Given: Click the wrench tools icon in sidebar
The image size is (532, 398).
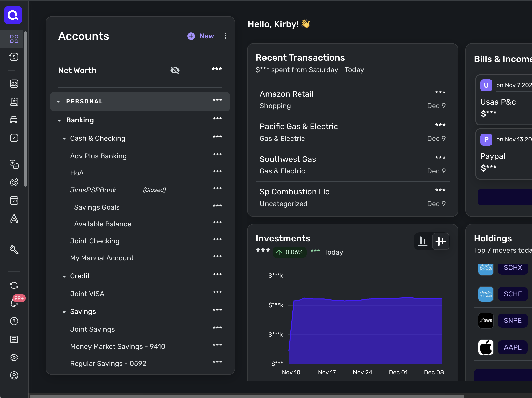Looking at the screenshot, I should point(14,250).
